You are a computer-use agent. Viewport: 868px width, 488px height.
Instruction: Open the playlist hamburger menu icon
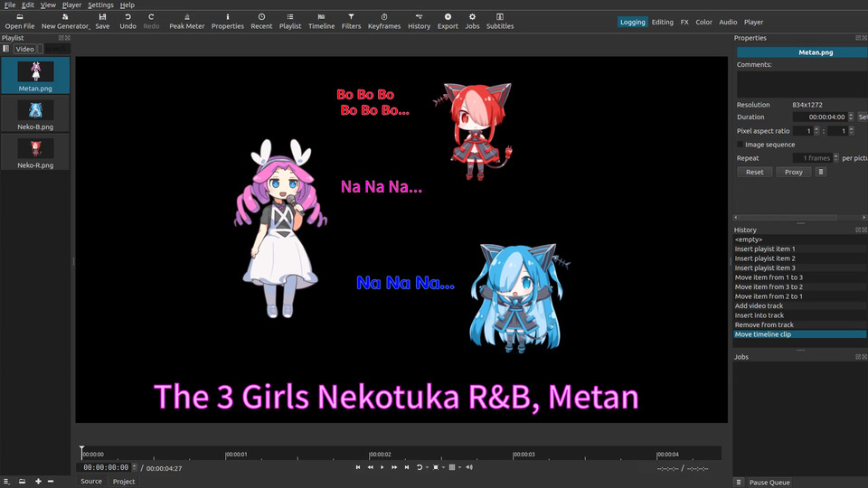[6, 482]
